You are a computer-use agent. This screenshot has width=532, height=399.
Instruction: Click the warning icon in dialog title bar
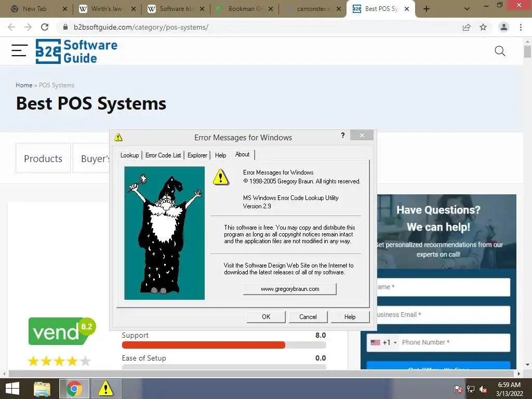click(118, 137)
